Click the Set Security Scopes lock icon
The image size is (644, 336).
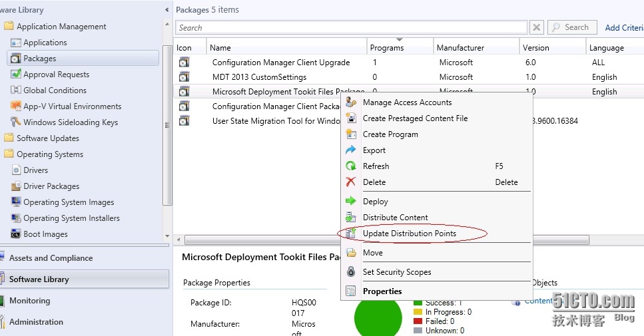tap(351, 271)
